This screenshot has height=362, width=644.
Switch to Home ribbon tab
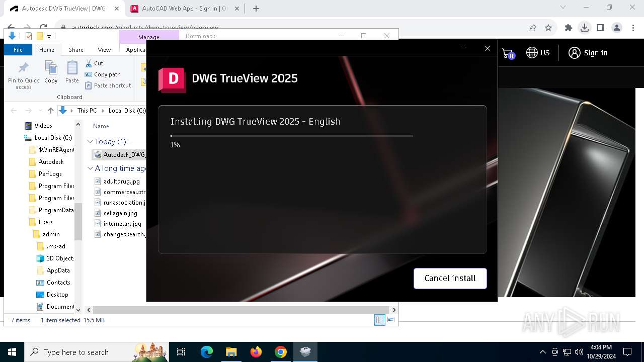coord(46,50)
